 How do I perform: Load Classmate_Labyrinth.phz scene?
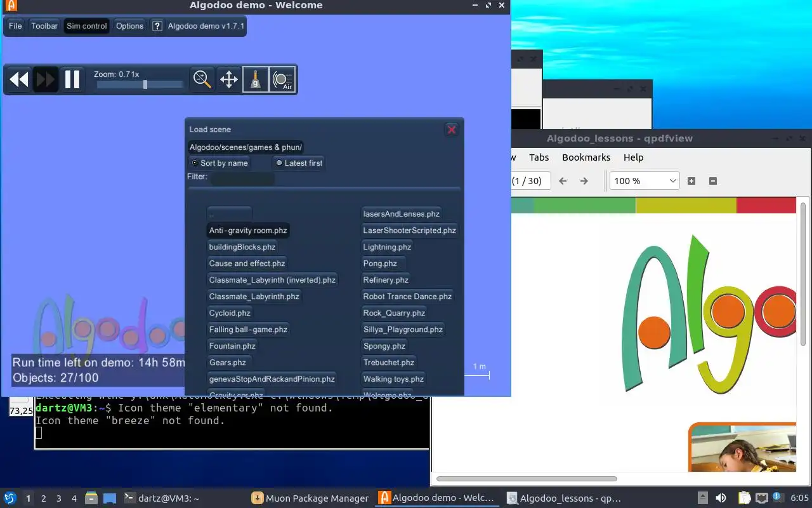pyautogui.click(x=254, y=297)
